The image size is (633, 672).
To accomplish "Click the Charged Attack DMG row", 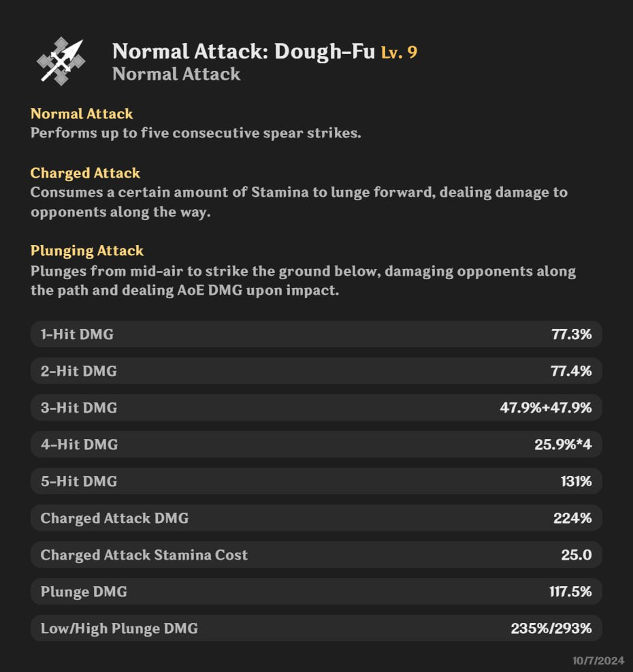I will [x=316, y=518].
